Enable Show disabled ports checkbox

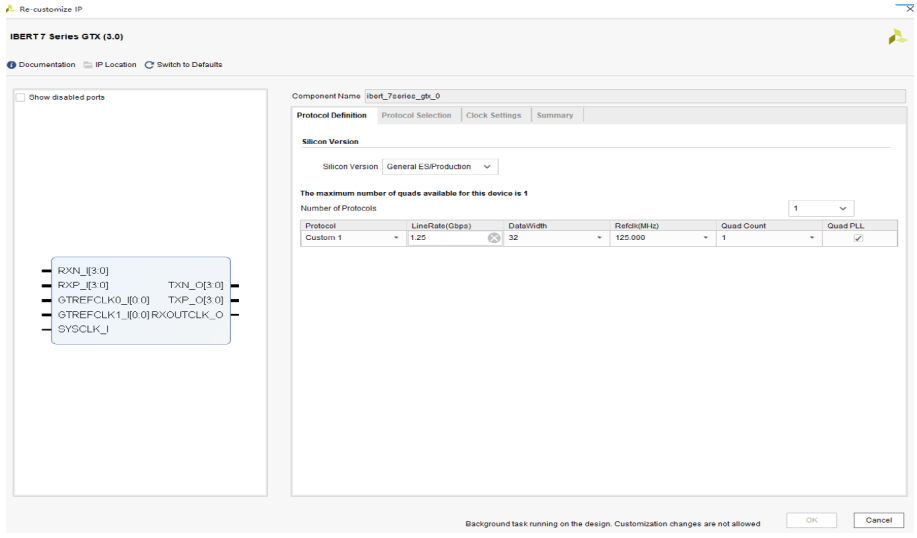coord(20,98)
